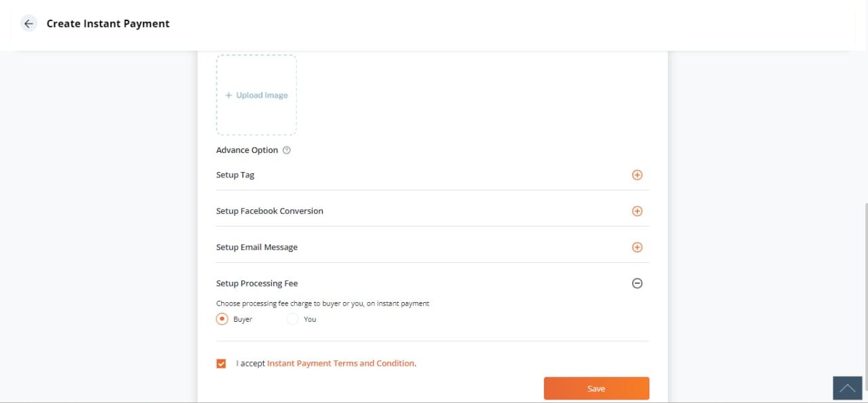The image size is (868, 403).
Task: Click the plus icon in Upload Image
Action: point(229,96)
